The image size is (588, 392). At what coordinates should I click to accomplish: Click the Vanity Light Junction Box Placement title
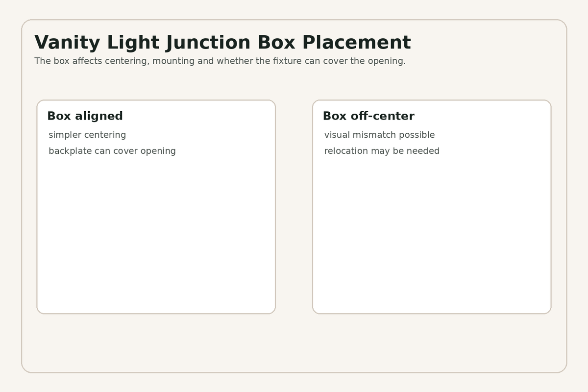[222, 43]
